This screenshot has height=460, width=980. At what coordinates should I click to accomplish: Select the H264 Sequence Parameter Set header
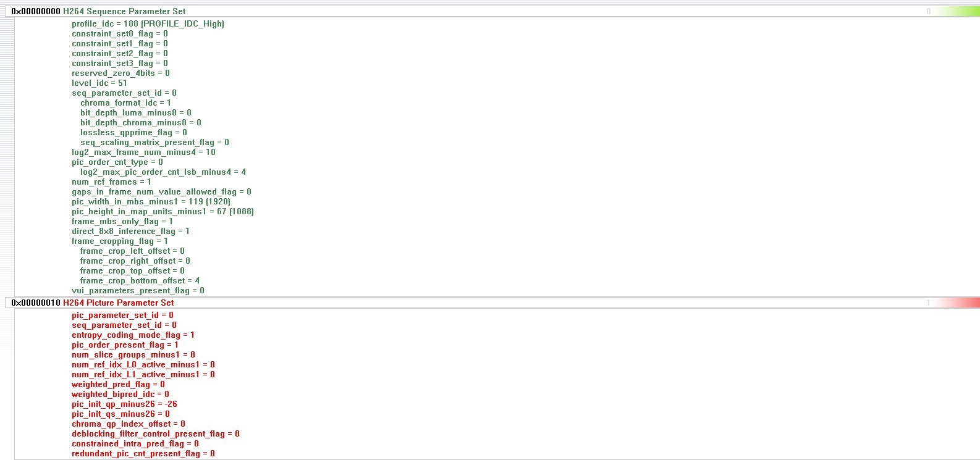124,11
